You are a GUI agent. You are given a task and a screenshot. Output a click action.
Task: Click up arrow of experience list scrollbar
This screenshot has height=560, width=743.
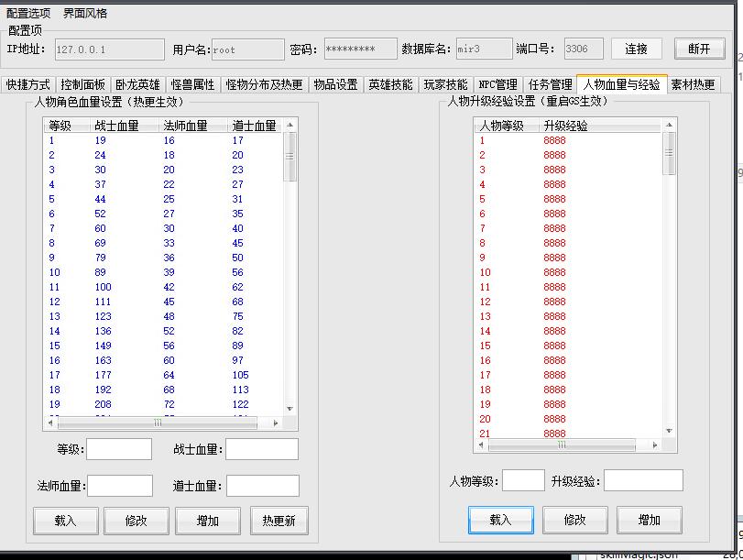669,126
